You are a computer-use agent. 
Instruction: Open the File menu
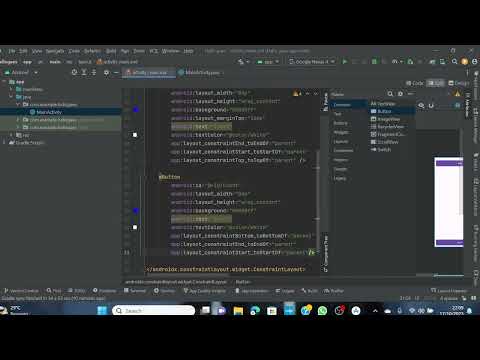(x=12, y=51)
